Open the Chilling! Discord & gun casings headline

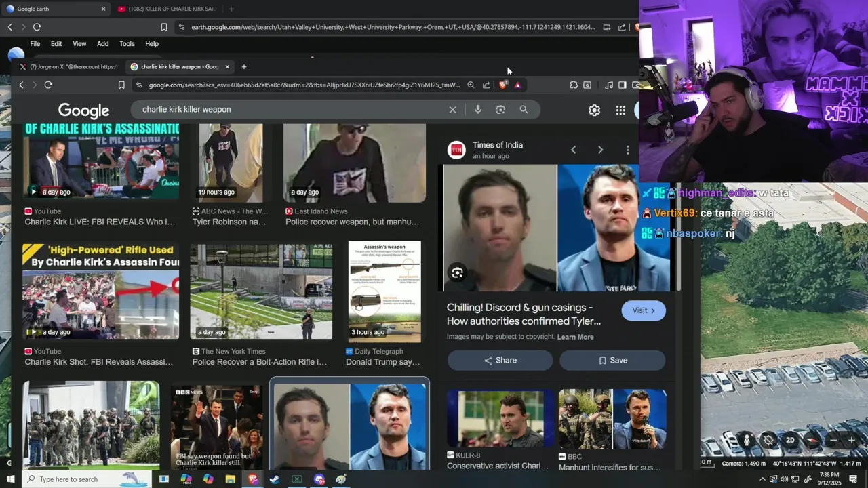(524, 314)
